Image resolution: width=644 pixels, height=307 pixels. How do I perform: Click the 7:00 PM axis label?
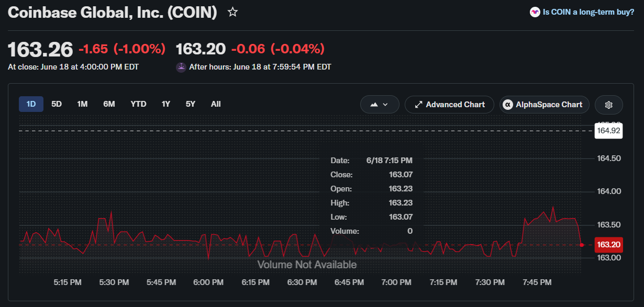tap(396, 282)
